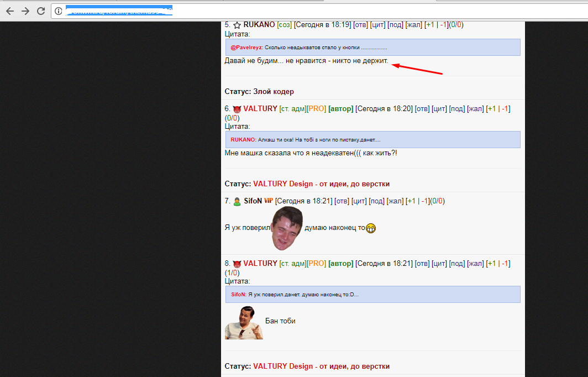
Task: Click the VIP badge next to SifoN
Action: pyautogui.click(x=269, y=201)
